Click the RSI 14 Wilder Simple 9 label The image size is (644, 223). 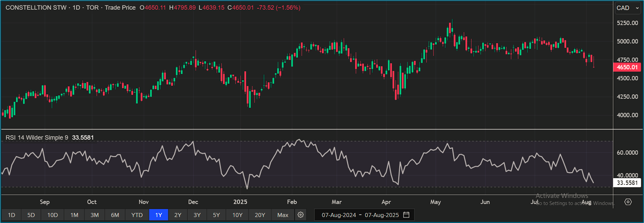tap(38, 137)
